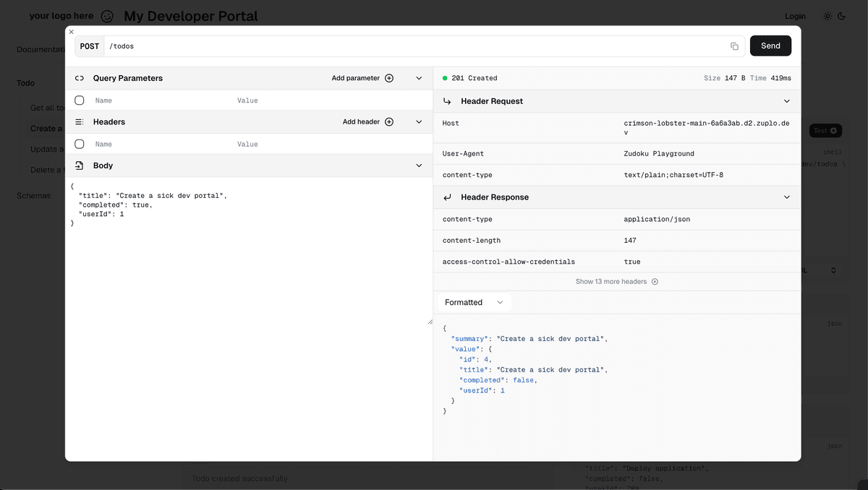Click the Add header plus icon
The image size is (868, 490).
[389, 121]
